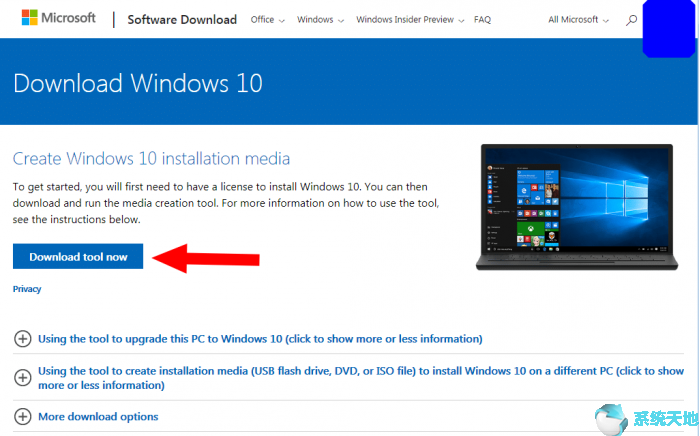Open Windows Insider Preview dropdown
The image size is (700, 436).
[x=410, y=20]
